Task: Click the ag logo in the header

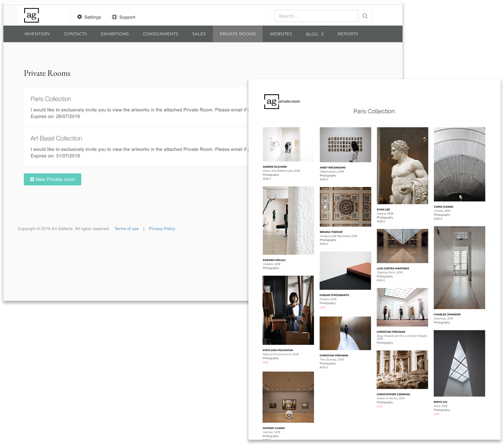Action: click(31, 15)
